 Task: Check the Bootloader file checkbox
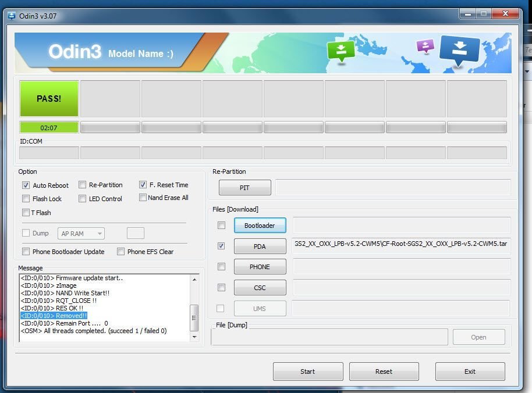tap(221, 226)
